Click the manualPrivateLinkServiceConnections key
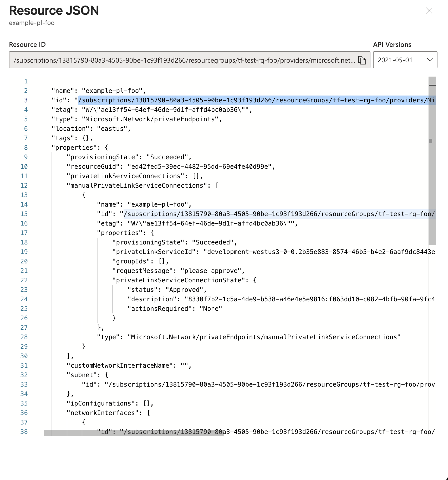 (x=137, y=185)
